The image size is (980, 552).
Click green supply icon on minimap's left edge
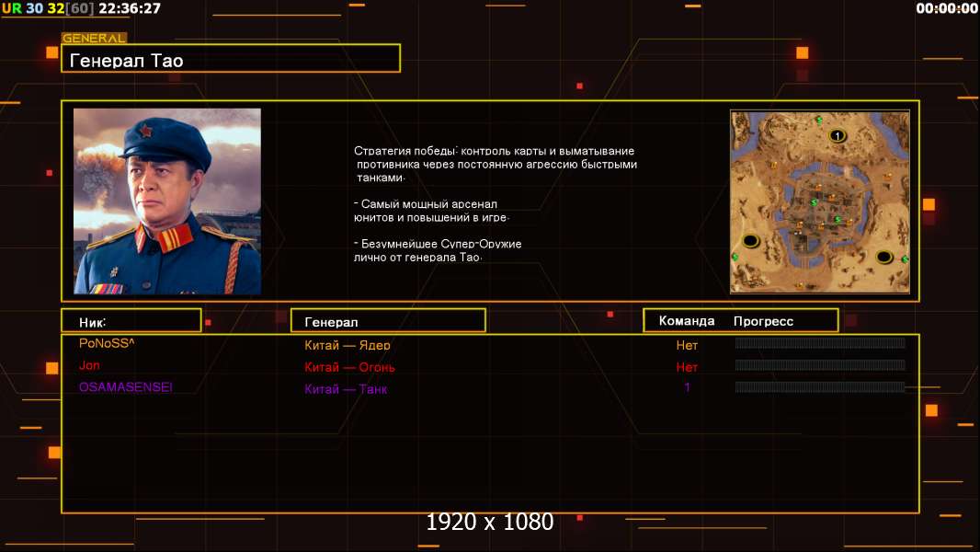735,257
